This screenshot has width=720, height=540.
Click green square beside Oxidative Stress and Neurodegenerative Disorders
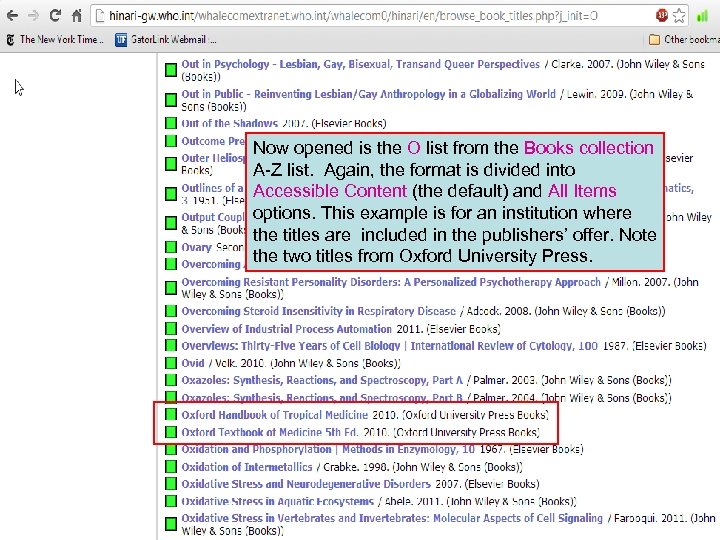[171, 484]
